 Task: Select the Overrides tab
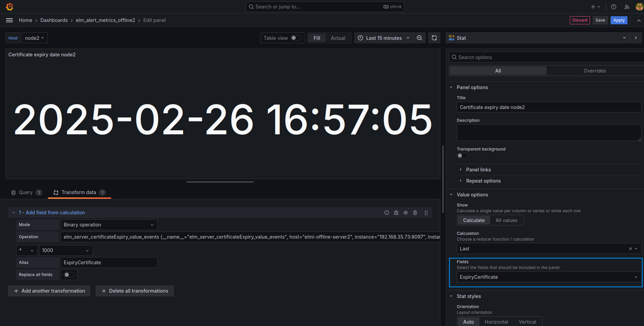point(595,71)
